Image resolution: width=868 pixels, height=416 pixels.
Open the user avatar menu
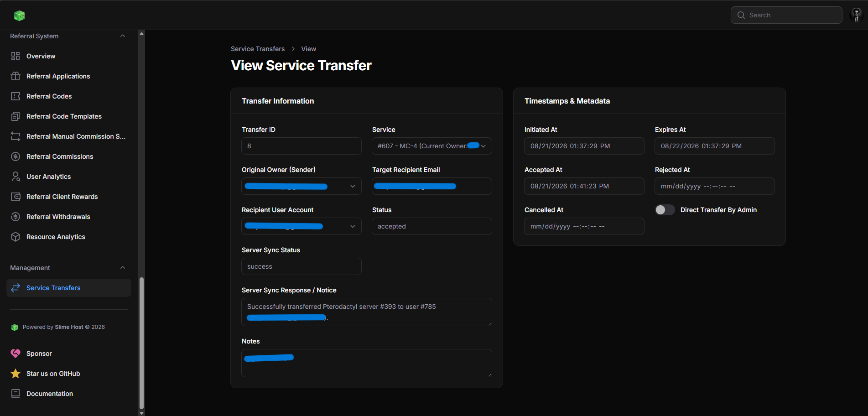pyautogui.click(x=856, y=15)
